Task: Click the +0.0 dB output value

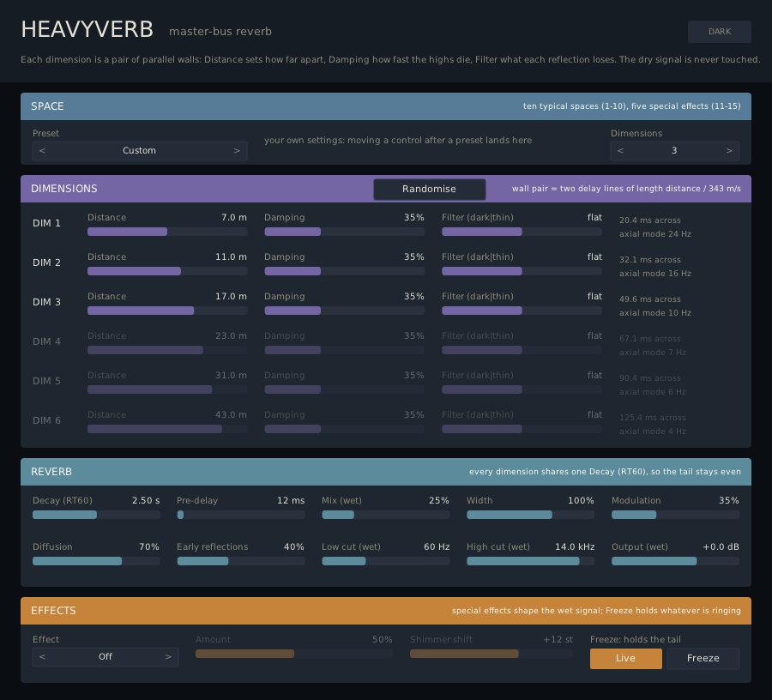Action: coord(721,547)
